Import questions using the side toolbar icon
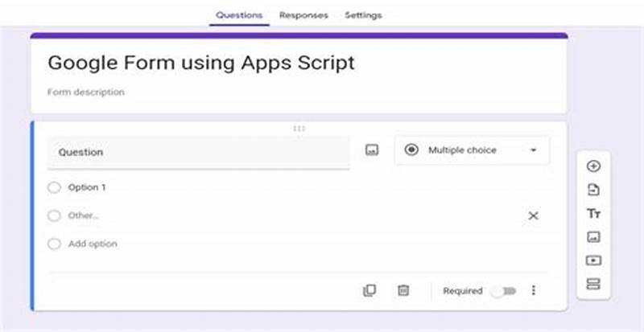This screenshot has height=332, width=644. coord(593,190)
